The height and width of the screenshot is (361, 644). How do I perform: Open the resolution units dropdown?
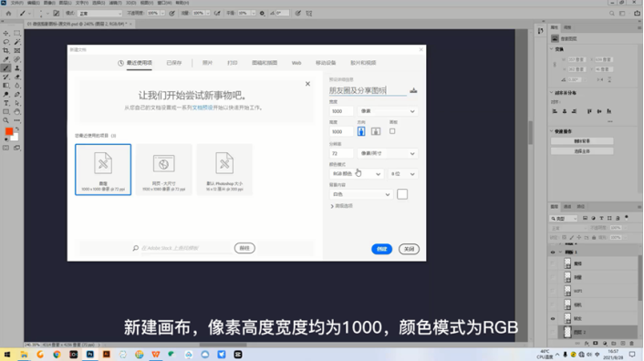click(388, 153)
